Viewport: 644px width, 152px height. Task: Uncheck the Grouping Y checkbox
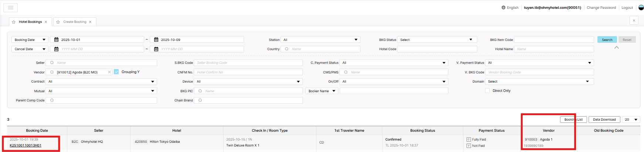click(x=116, y=72)
